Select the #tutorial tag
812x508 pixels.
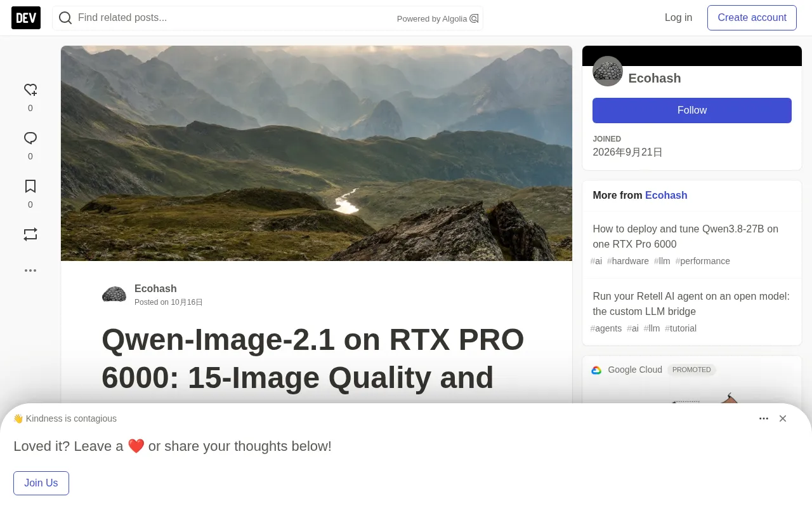point(681,328)
